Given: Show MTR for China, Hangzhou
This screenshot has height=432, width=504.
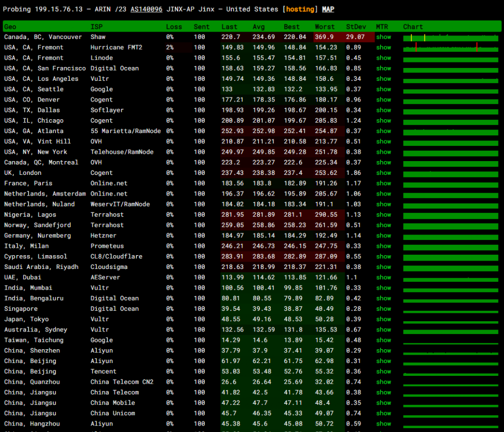Looking at the screenshot, I should pyautogui.click(x=383, y=424).
